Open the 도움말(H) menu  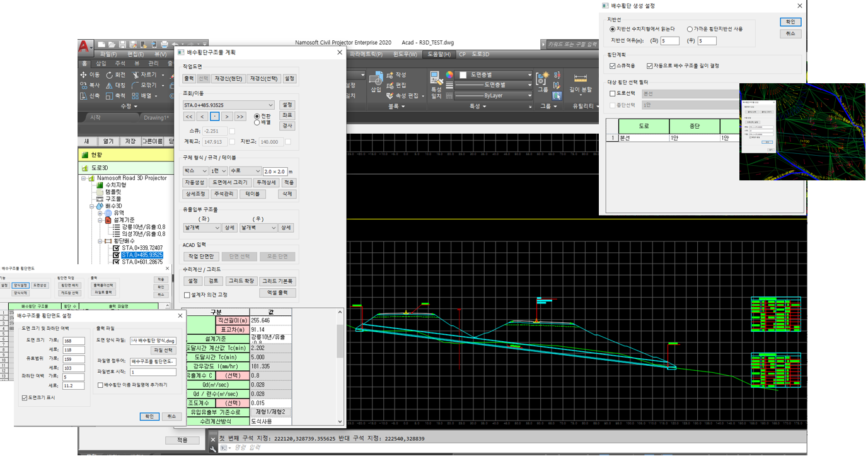pyautogui.click(x=439, y=54)
